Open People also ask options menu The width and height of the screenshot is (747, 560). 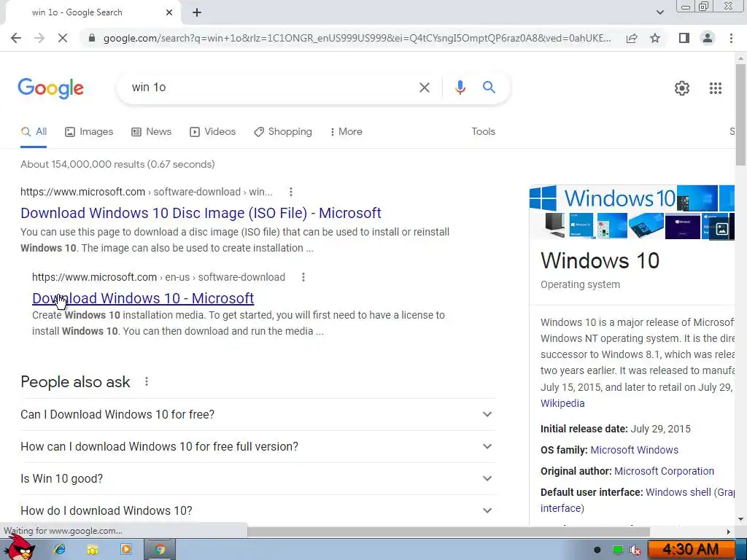147,382
